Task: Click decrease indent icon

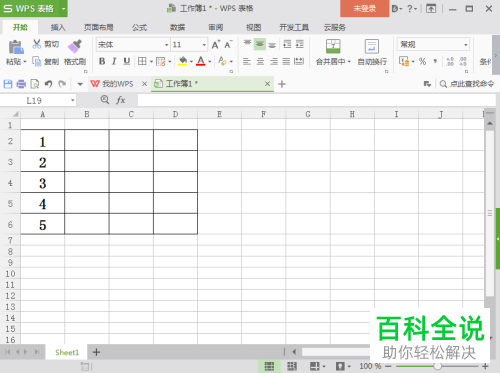Action: coord(287,44)
